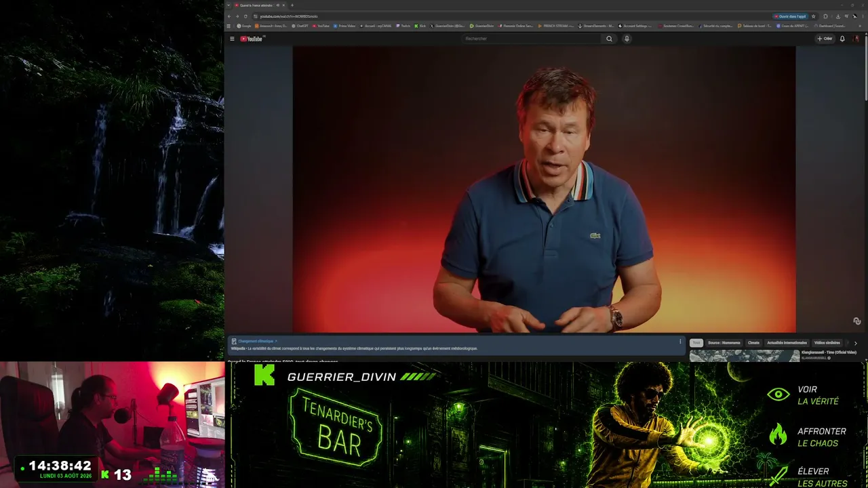
Task: Open the ChatGPT bookmark
Action: (x=300, y=26)
